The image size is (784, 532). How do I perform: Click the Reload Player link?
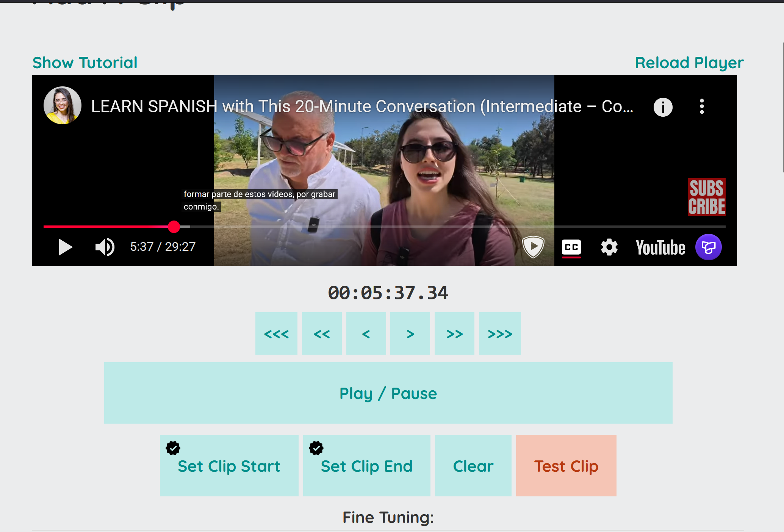pos(689,63)
